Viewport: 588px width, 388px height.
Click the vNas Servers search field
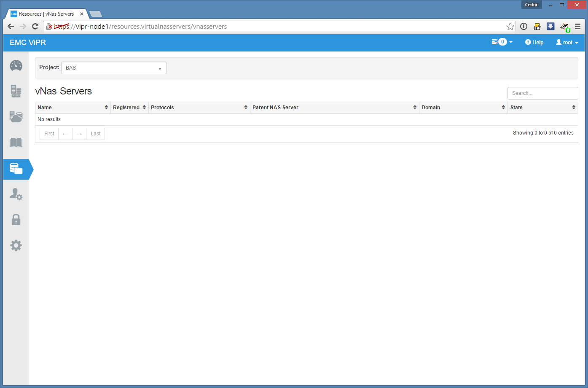click(542, 93)
